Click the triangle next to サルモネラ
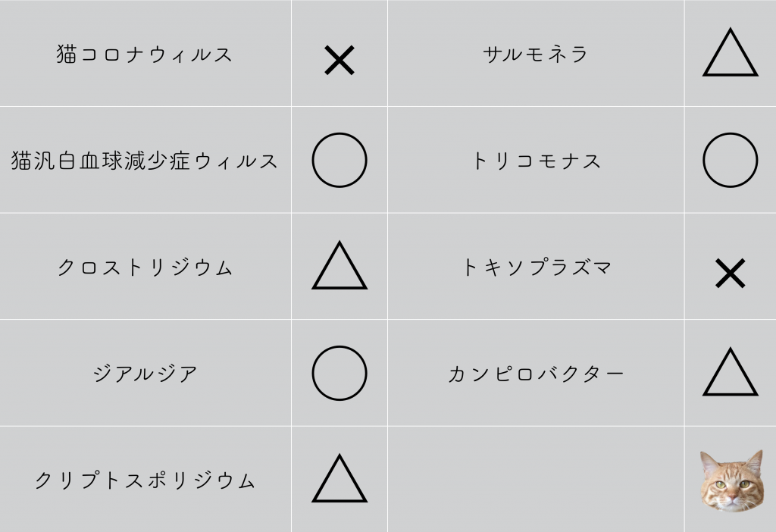Screen dimensions: 776x532 731,52
